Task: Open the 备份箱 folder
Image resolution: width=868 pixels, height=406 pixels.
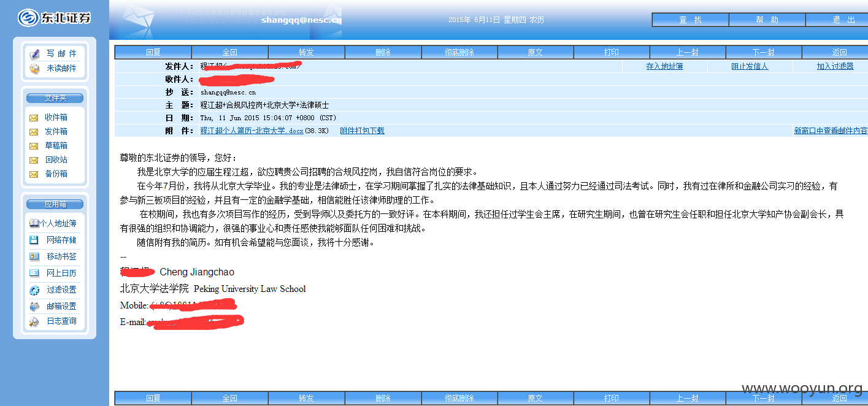Action: click(56, 174)
